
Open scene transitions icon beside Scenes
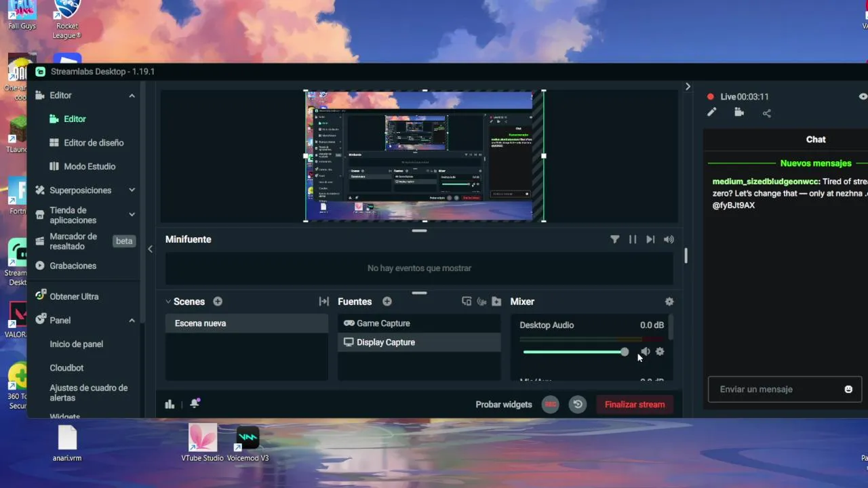pos(323,302)
